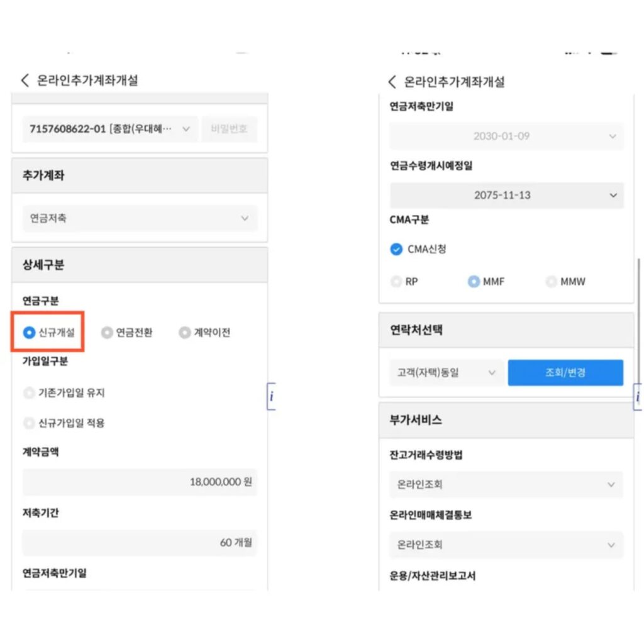Expand the account number 7157608622-01 dropdown
Image resolution: width=644 pixels, height=644 pixels.
click(110, 129)
